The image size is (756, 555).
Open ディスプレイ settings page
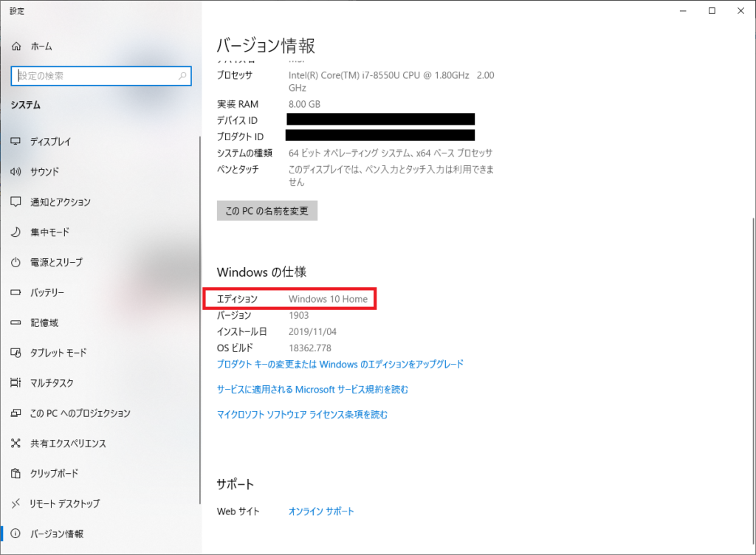click(51, 142)
